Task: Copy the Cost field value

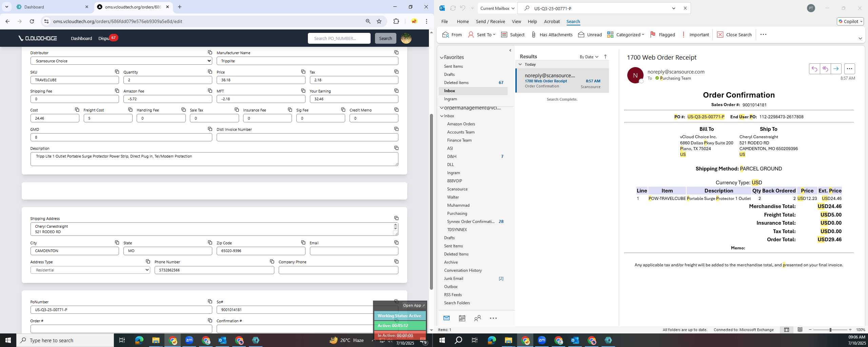Action: [77, 110]
